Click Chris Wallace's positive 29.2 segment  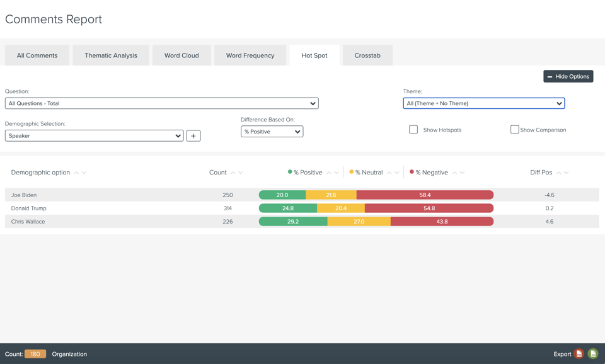293,221
